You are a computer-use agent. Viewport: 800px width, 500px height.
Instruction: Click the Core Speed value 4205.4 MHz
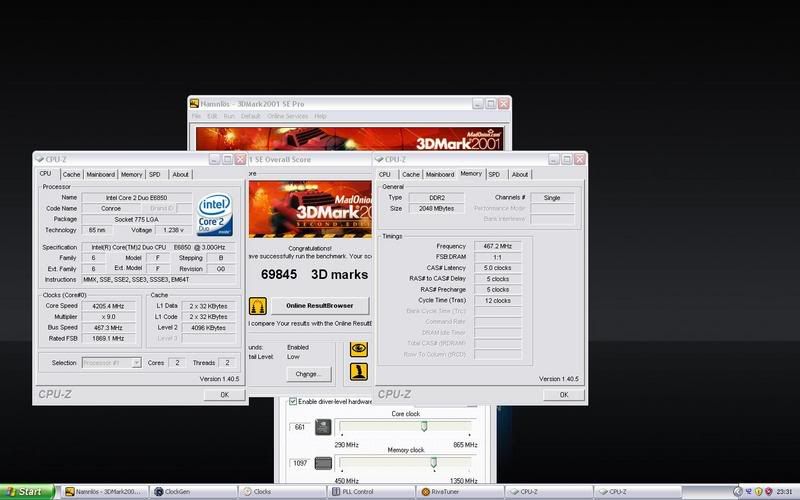pos(108,306)
